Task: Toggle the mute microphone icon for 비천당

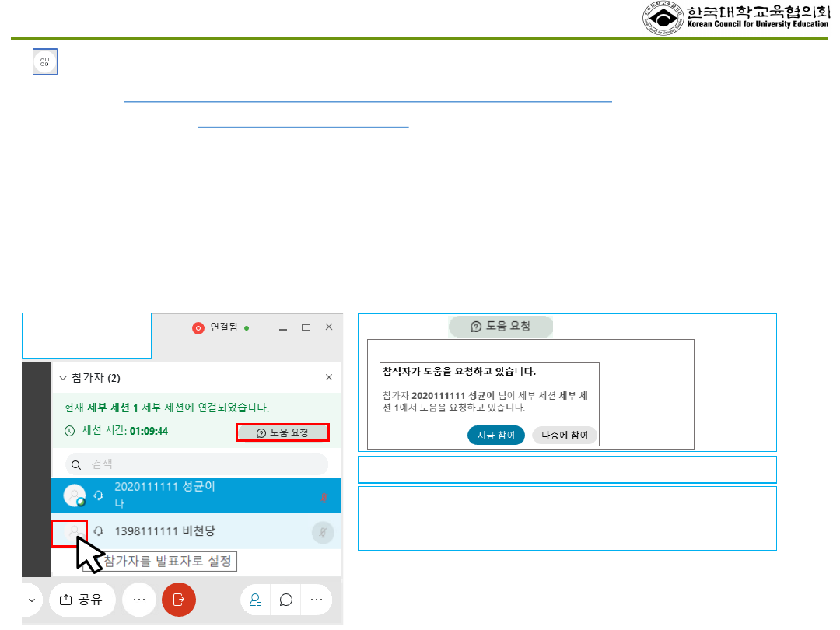Action: [323, 532]
